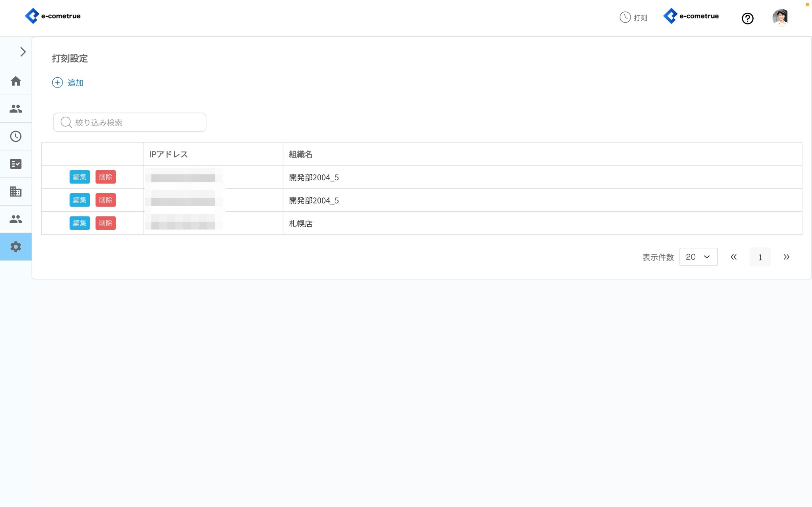Open the checklist icon in sidebar
This screenshot has height=507, width=812.
16,164
